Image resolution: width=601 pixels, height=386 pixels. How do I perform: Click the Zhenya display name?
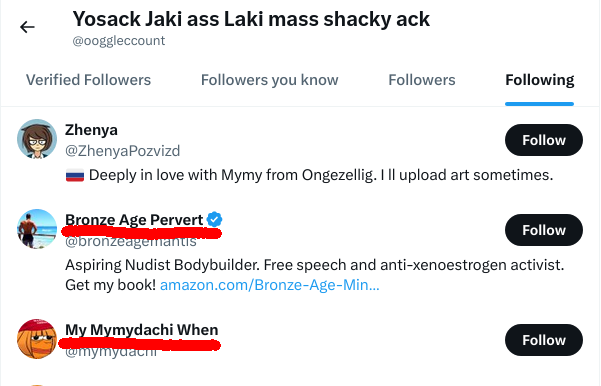point(91,130)
